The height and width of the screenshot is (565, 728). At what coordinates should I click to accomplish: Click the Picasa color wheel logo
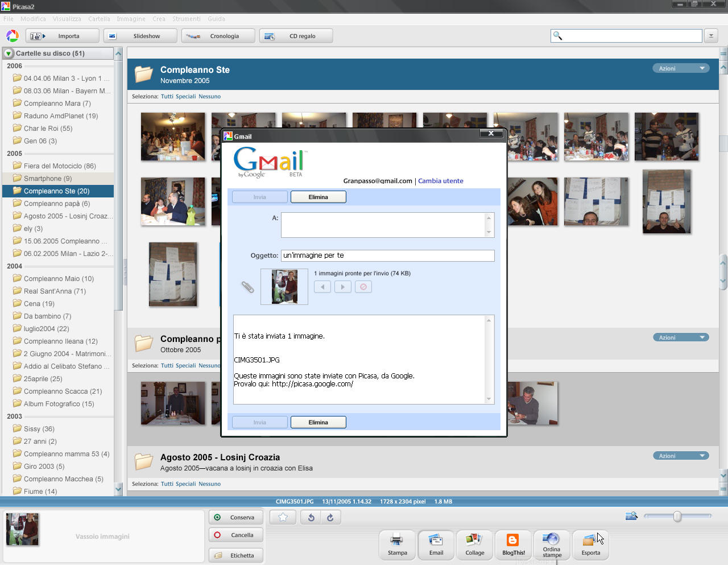click(13, 36)
